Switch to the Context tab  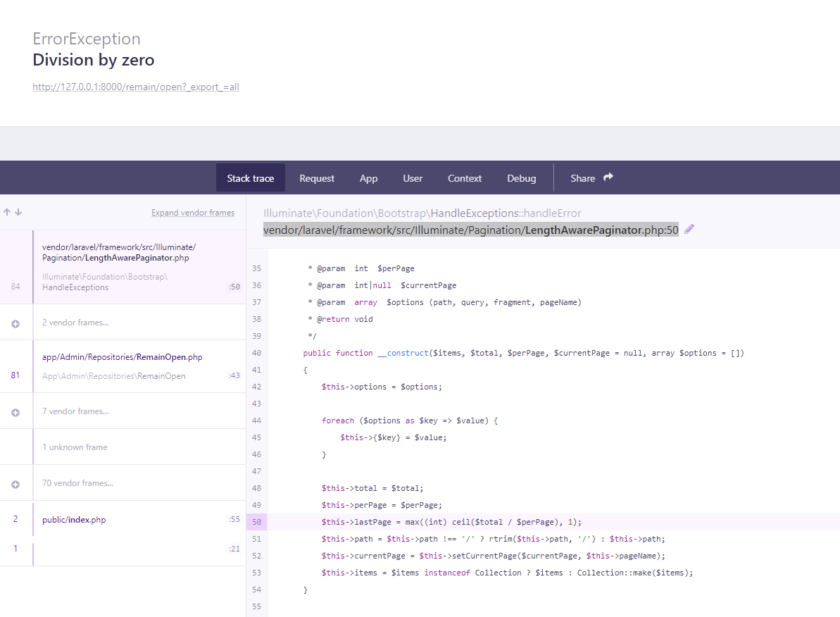pos(465,178)
